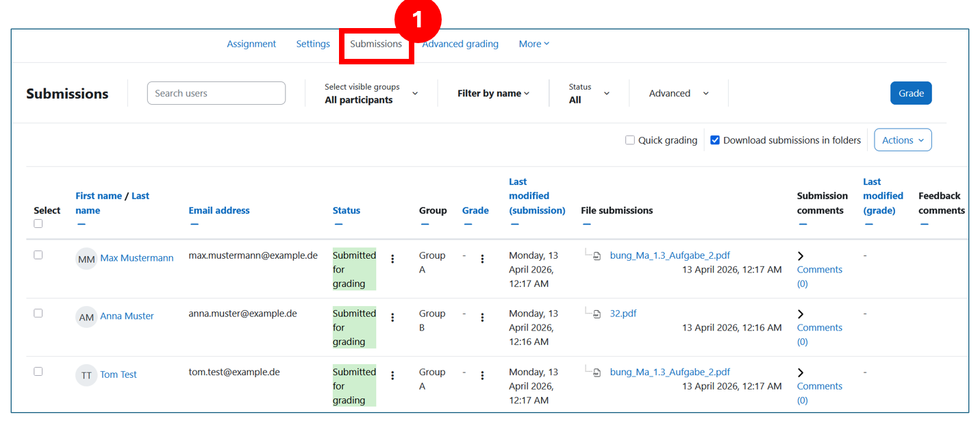Open grade menu for Anna Muster
980x421 pixels.
[x=482, y=317]
